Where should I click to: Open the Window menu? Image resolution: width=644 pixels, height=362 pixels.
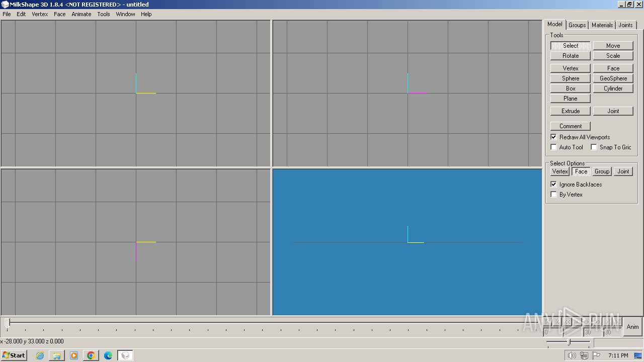[125, 14]
